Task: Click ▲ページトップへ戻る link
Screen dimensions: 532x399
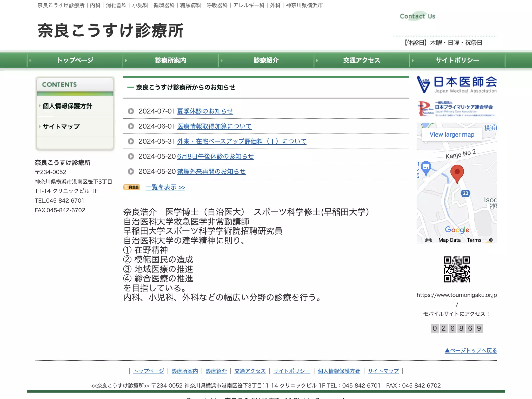Action: pyautogui.click(x=471, y=350)
